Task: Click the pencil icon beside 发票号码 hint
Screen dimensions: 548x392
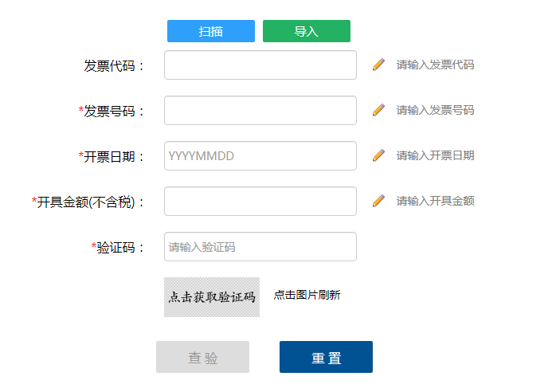Action: (378, 110)
